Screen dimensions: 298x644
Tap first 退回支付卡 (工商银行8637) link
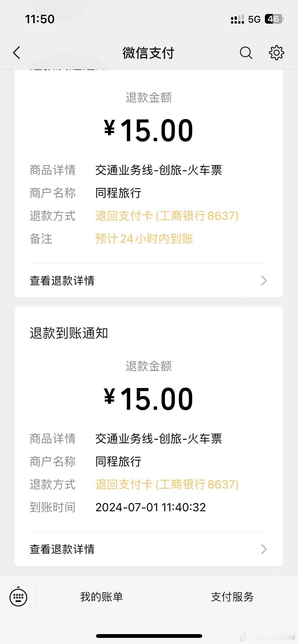point(167,216)
